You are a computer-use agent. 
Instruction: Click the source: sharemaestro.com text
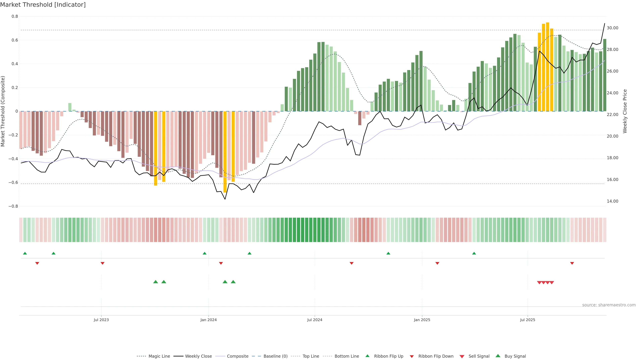pyautogui.click(x=609, y=305)
